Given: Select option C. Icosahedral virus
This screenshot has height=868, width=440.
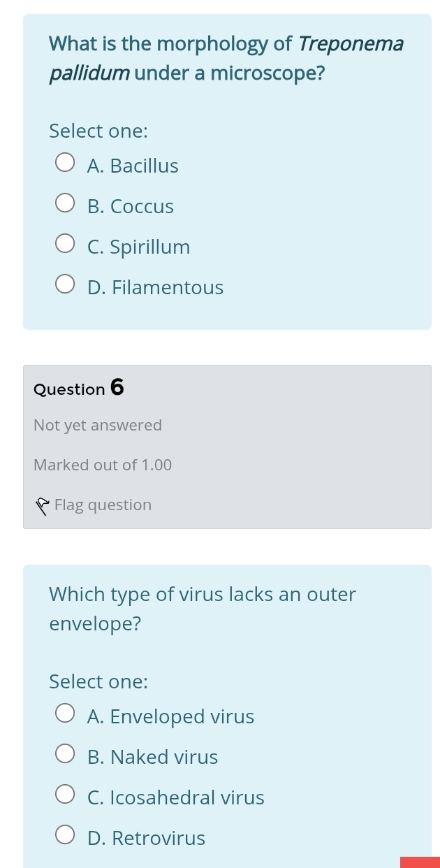Looking at the screenshot, I should tap(65, 794).
